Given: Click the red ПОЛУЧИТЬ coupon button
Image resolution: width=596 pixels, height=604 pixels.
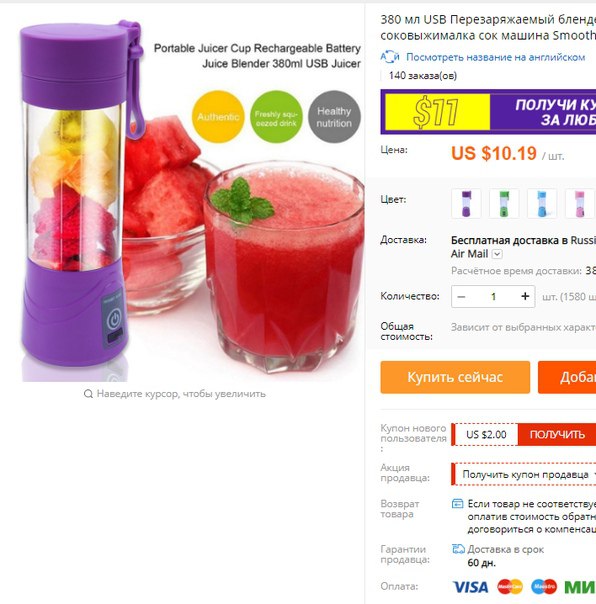Looking at the screenshot, I should (x=557, y=435).
